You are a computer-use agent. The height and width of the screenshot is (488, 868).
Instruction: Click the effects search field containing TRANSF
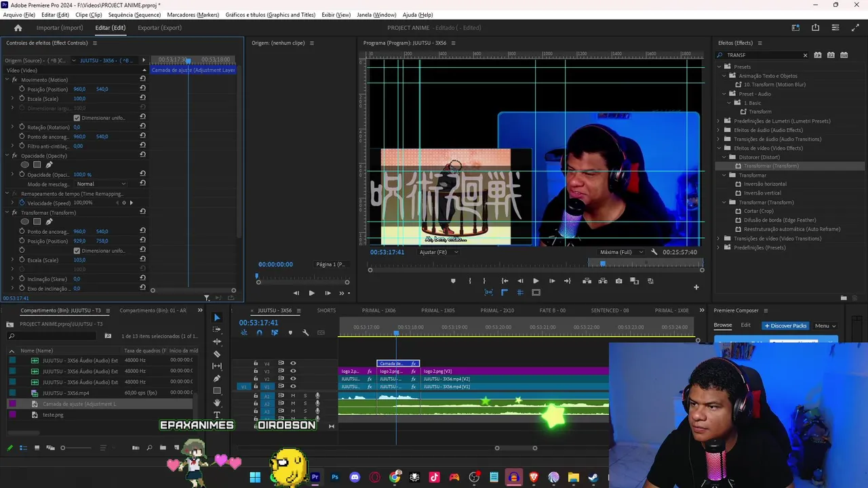764,55
